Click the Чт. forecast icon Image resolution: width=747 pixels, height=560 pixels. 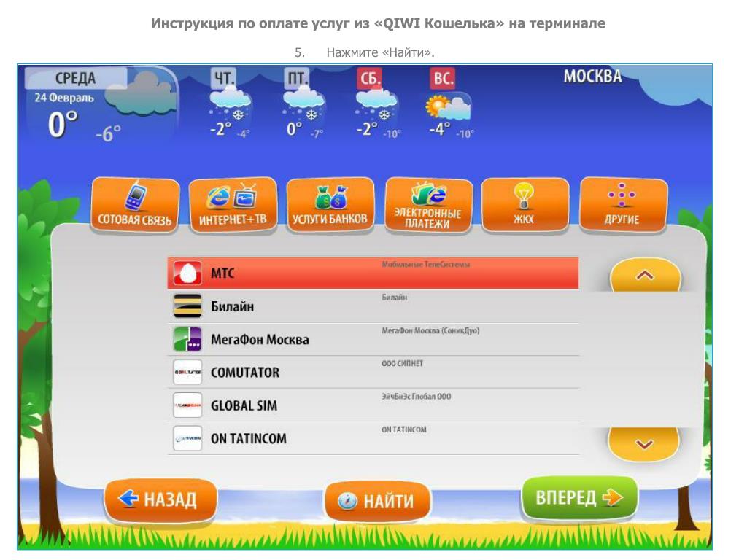(x=230, y=104)
